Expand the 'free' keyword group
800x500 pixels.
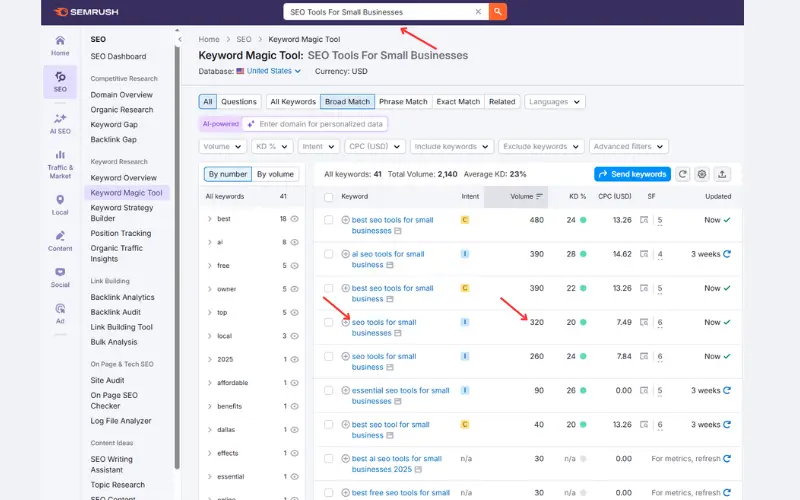pos(210,265)
